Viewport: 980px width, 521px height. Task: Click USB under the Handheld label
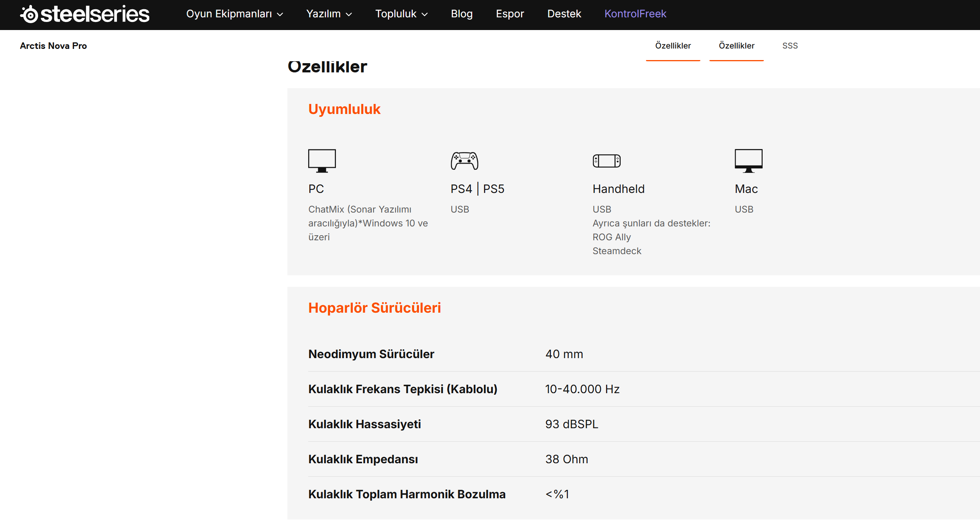click(x=602, y=209)
